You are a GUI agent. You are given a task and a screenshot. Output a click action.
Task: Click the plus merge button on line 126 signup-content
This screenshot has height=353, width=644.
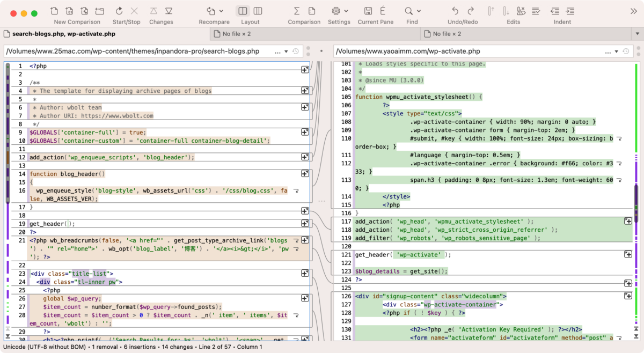point(628,296)
